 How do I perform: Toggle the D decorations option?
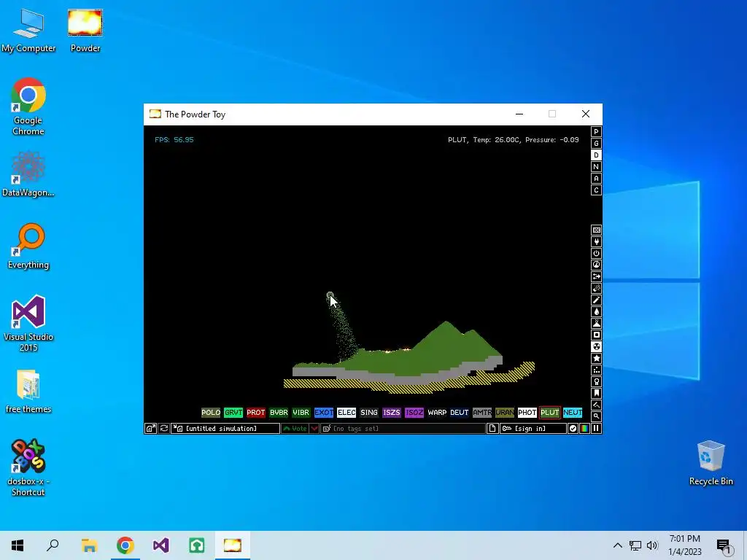596,155
